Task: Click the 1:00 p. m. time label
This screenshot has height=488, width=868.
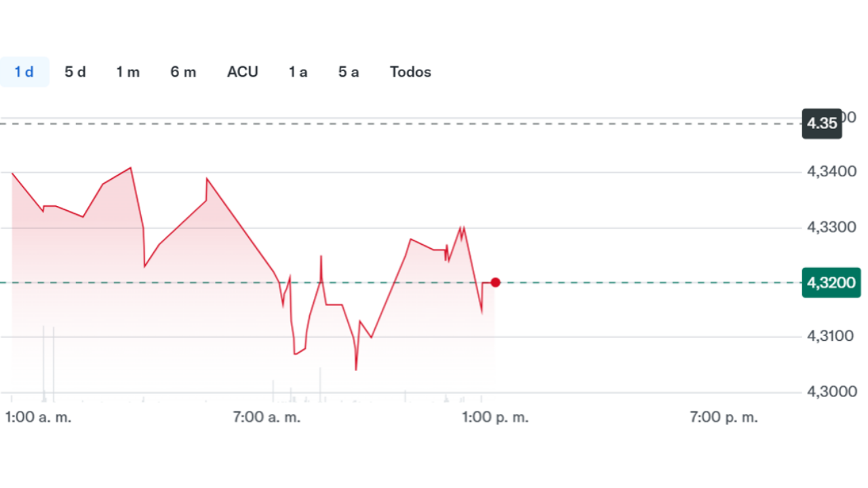Action: pyautogui.click(x=495, y=418)
